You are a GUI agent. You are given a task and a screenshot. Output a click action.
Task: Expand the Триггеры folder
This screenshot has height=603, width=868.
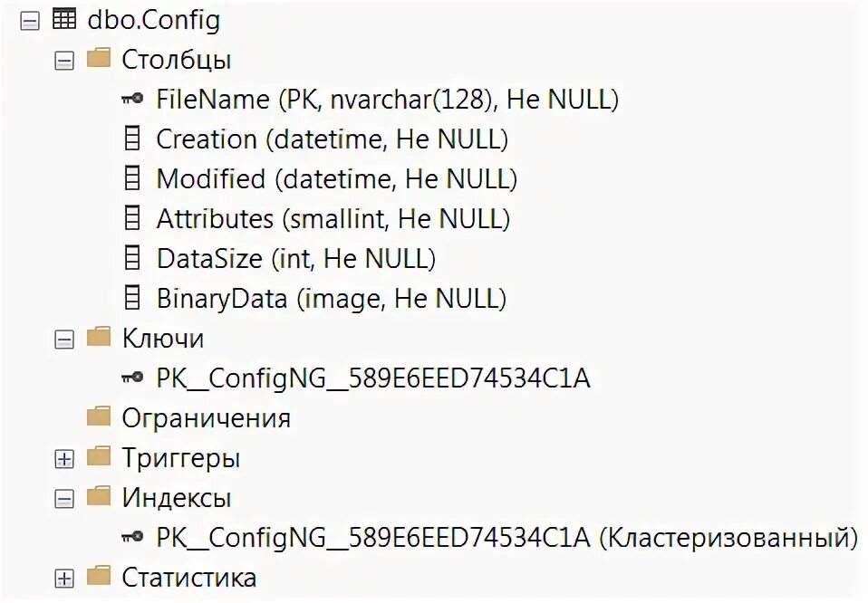point(63,459)
